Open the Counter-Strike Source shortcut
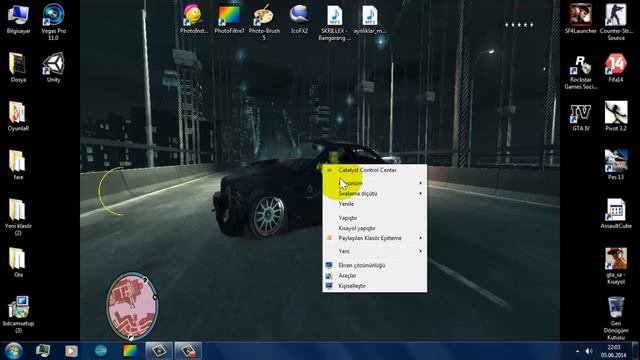This screenshot has height=360, width=640. coord(616,21)
